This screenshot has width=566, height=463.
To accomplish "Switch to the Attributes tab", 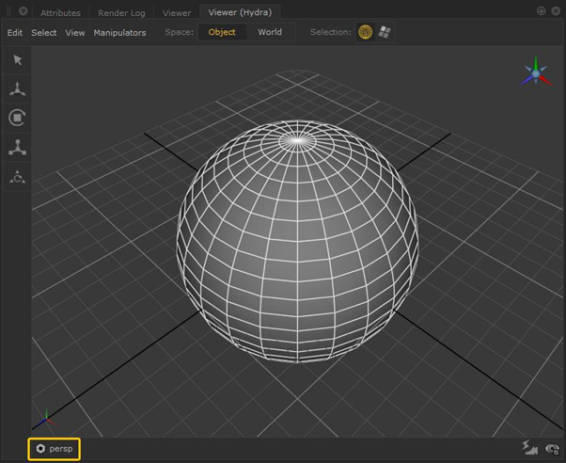I will click(x=61, y=13).
